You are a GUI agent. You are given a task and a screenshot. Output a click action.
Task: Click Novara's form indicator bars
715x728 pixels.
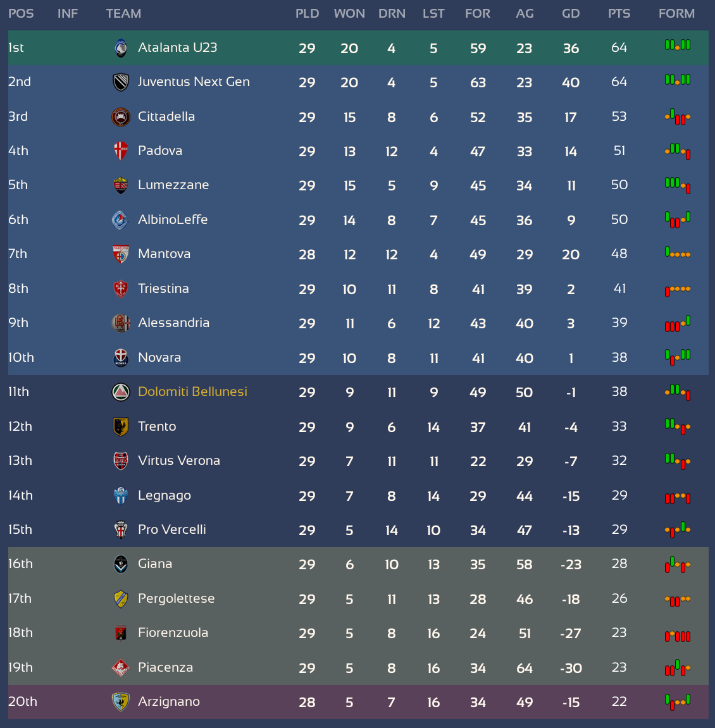pyautogui.click(x=678, y=357)
